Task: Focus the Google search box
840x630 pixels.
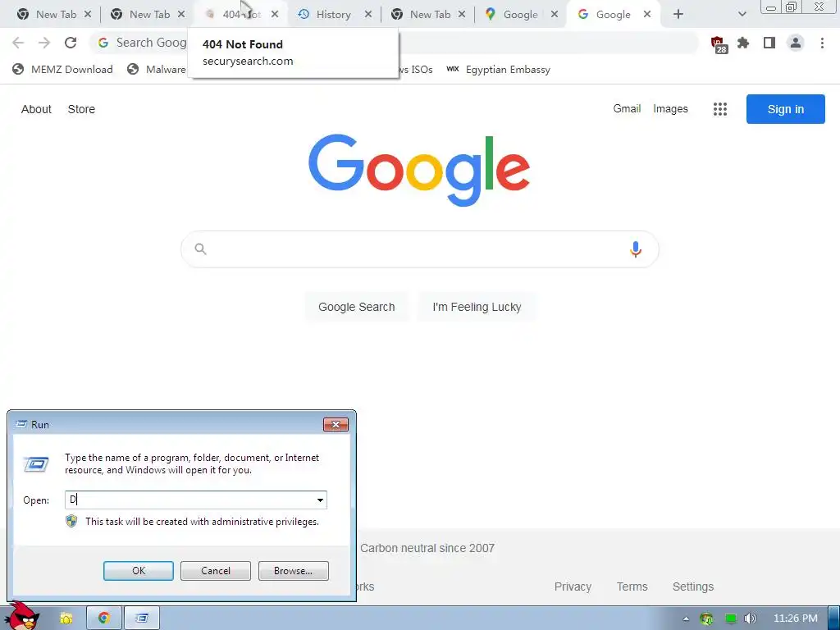Action: [x=419, y=249]
